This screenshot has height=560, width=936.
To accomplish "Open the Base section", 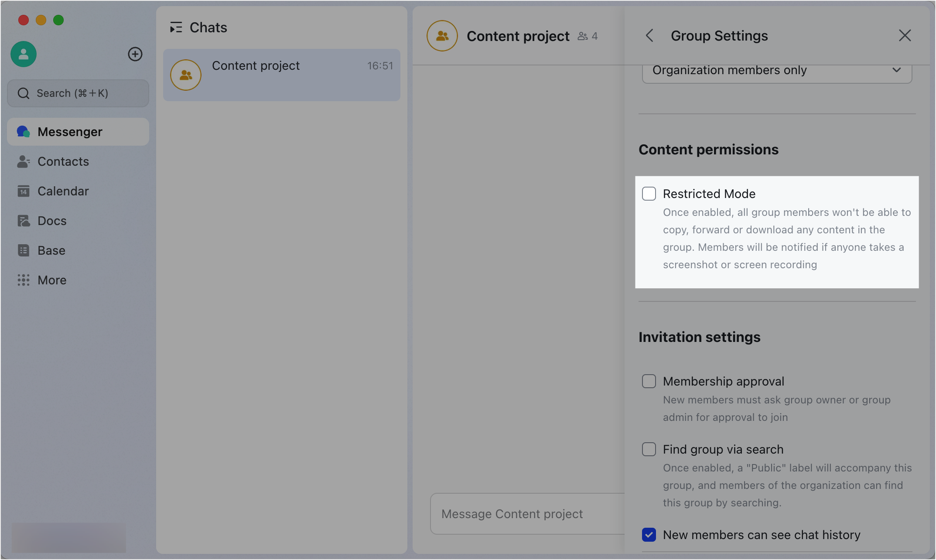I will [51, 250].
